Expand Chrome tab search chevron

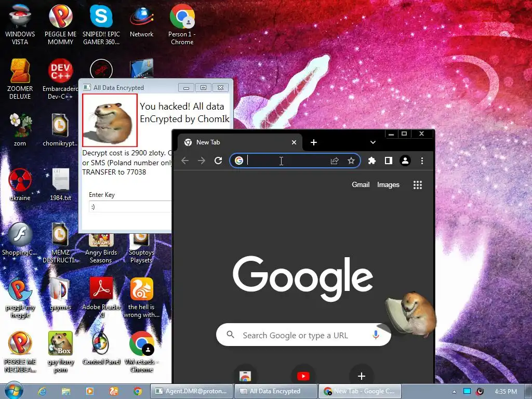[x=373, y=142]
